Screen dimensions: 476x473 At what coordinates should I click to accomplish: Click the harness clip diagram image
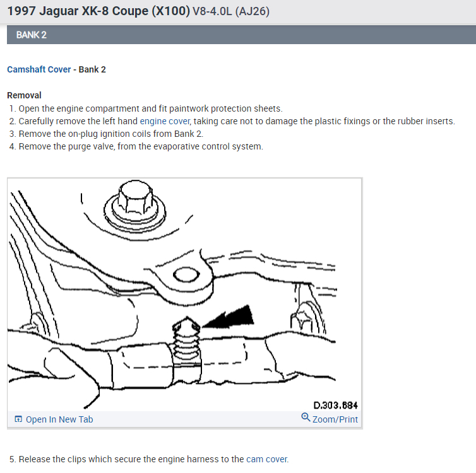(184, 295)
